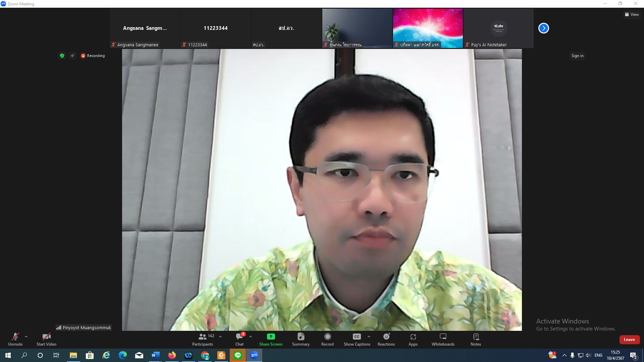Image resolution: width=644 pixels, height=362 pixels.
Task: Open Internet Explorer from taskbar
Action: click(x=106, y=355)
